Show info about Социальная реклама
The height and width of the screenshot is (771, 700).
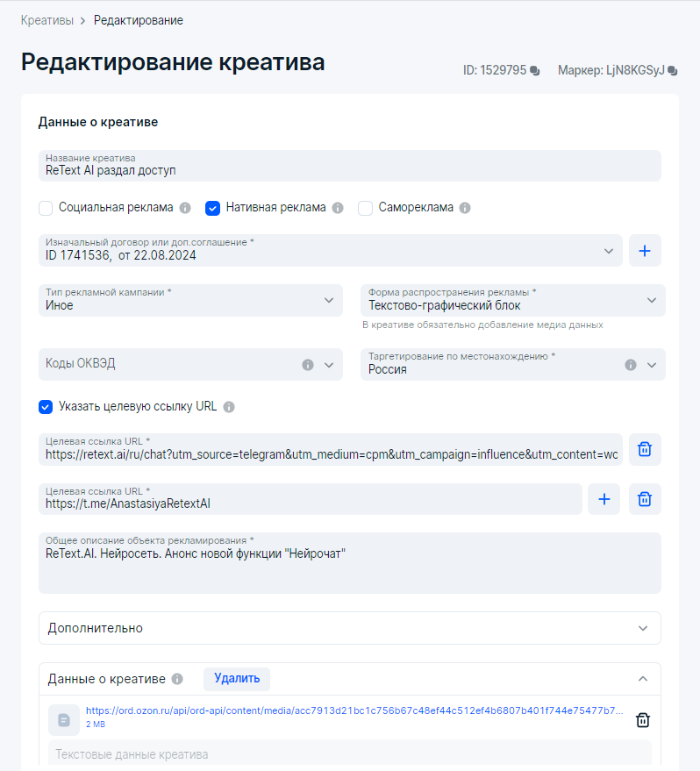185,208
